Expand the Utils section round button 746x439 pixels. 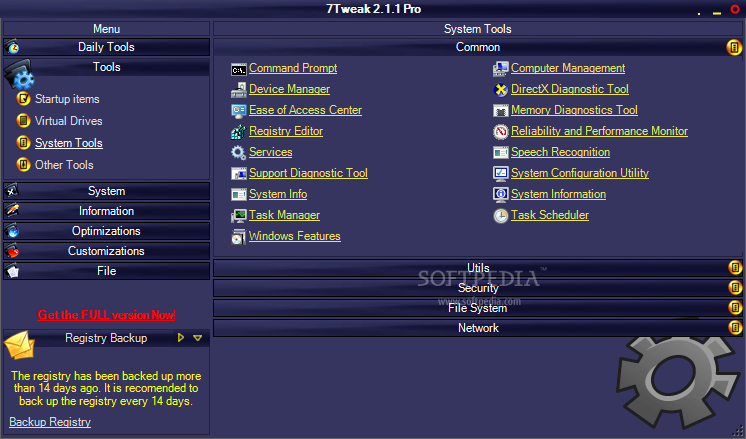(735, 268)
